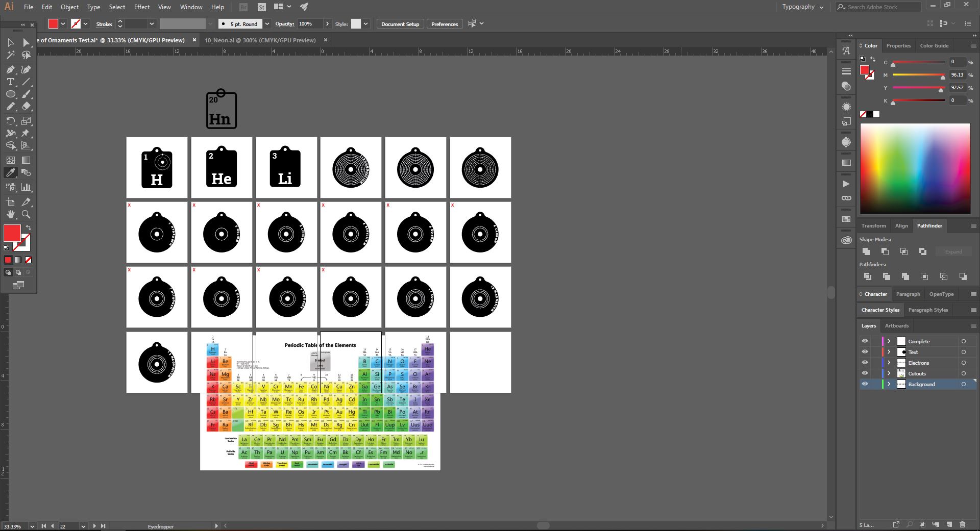The width and height of the screenshot is (980, 531).
Task: Select the Column Graph tool
Action: point(26,187)
